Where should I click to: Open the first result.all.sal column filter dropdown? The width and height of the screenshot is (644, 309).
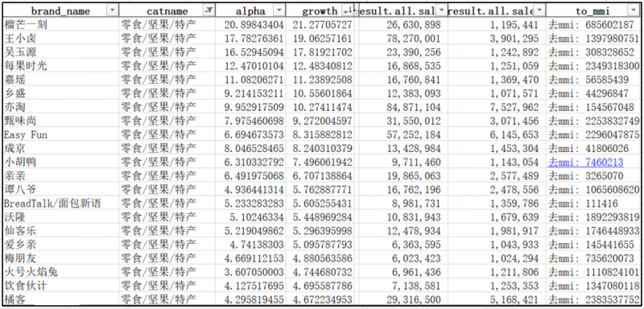tap(441, 11)
